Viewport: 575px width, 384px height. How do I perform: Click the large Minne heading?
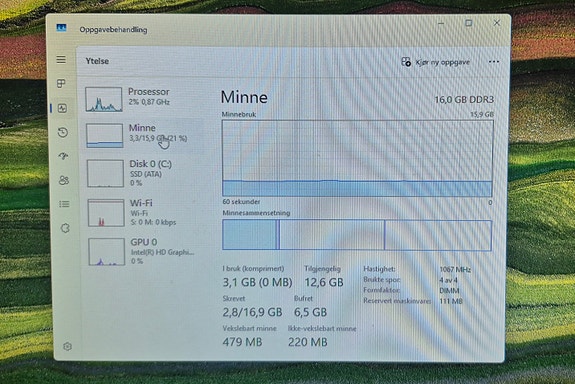click(244, 97)
